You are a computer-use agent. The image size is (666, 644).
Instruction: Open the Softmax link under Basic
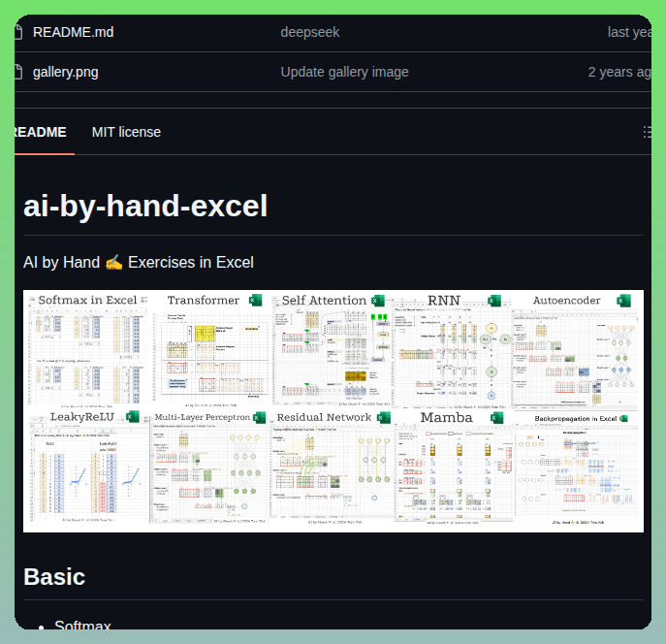click(x=82, y=625)
